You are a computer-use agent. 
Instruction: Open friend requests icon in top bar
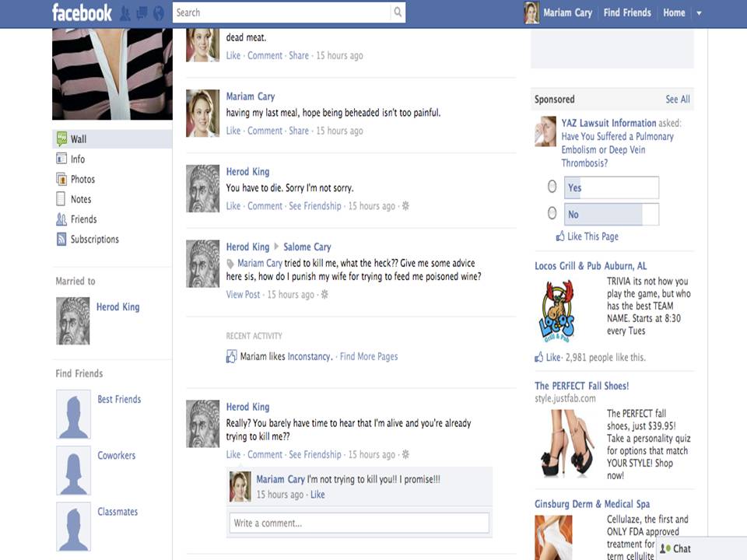click(x=125, y=13)
